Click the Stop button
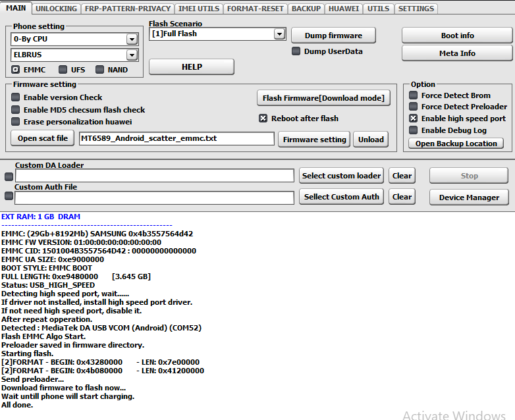The height and width of the screenshot is (420, 515). [x=469, y=176]
